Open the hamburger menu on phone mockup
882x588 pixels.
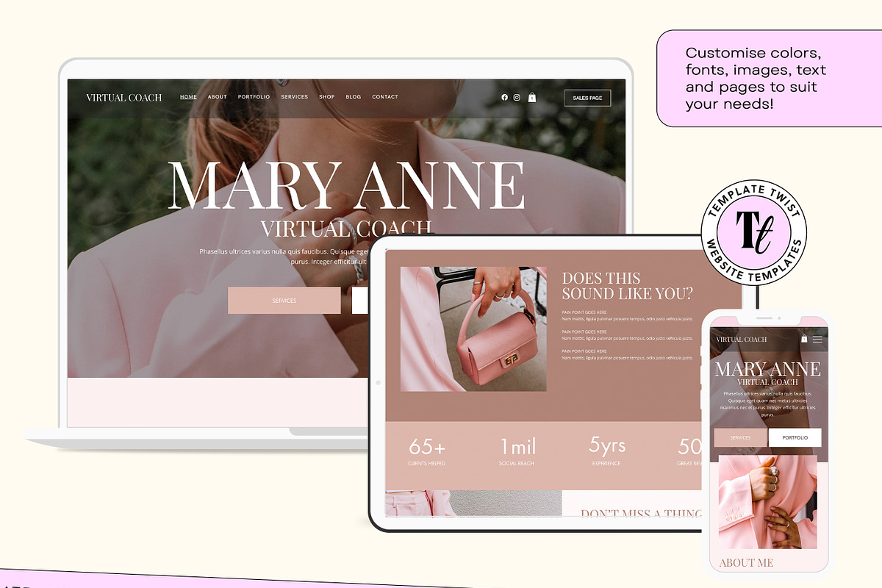pos(817,340)
